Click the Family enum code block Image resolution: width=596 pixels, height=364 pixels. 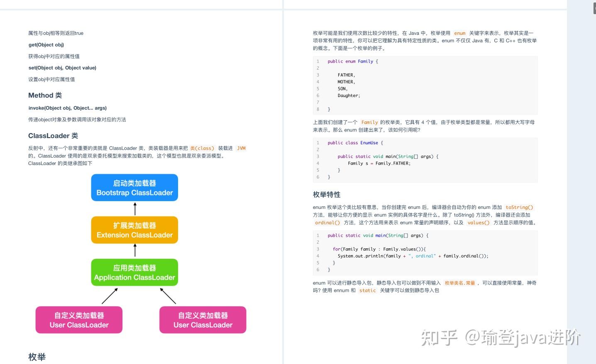425,85
